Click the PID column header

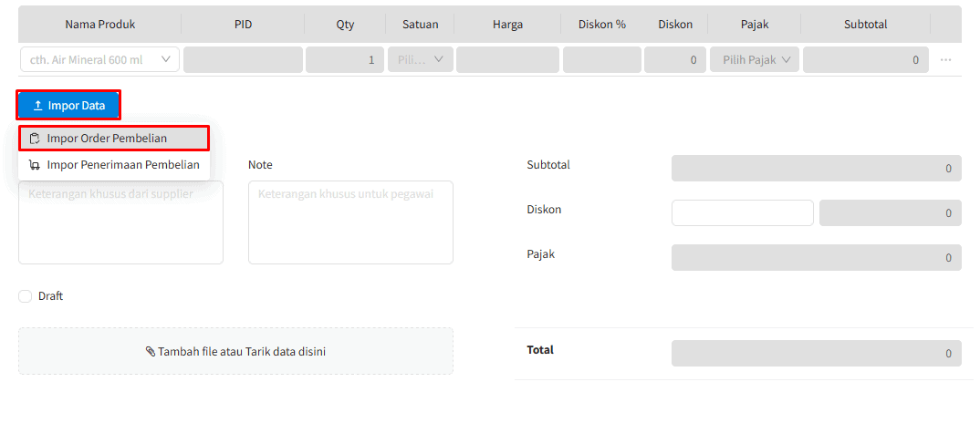pyautogui.click(x=243, y=25)
